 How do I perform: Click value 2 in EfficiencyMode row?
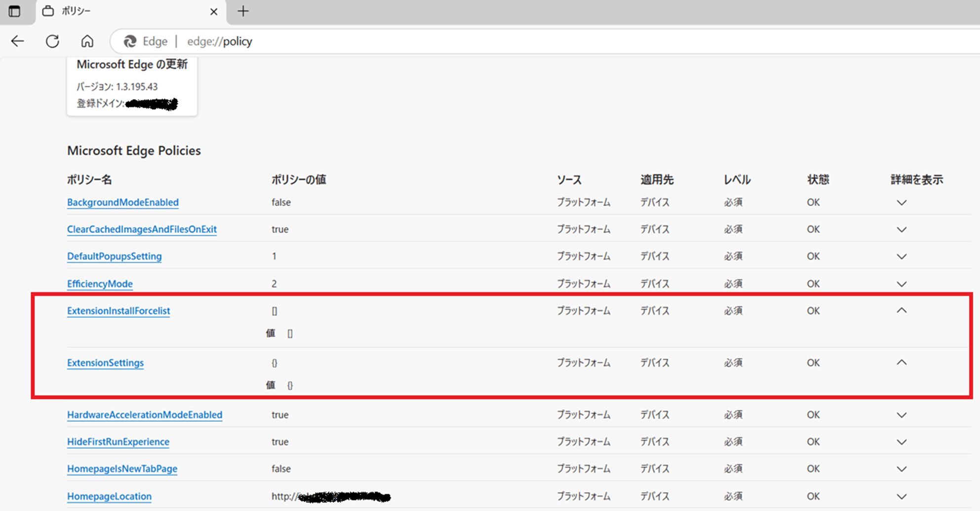coord(274,284)
